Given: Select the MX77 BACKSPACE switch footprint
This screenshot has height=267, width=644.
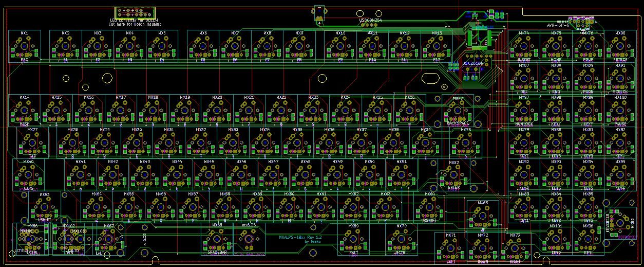Looking at the screenshot, I should (x=458, y=111).
